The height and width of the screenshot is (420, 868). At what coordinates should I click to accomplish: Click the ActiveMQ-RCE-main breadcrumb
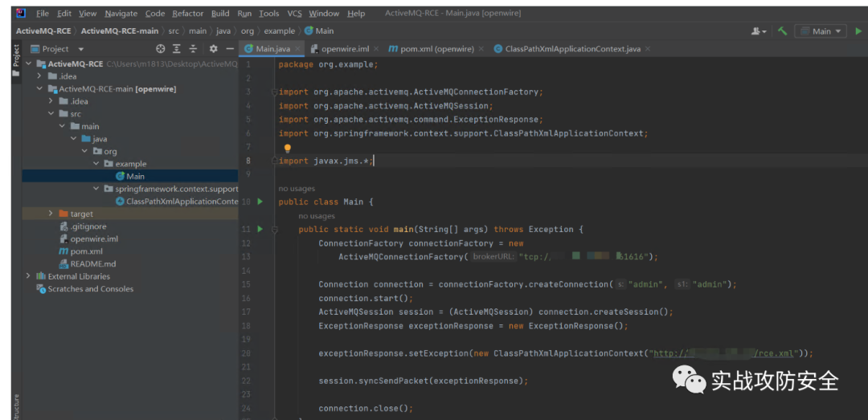(x=120, y=31)
